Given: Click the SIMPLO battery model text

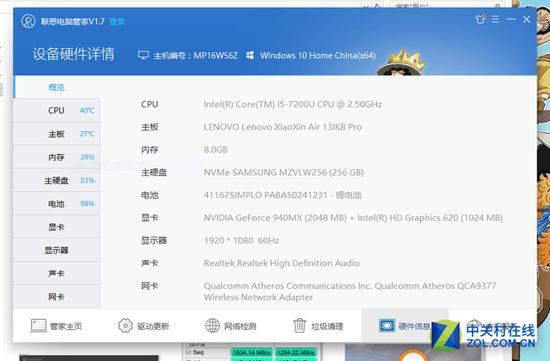Looking at the screenshot, I should 282,195.
